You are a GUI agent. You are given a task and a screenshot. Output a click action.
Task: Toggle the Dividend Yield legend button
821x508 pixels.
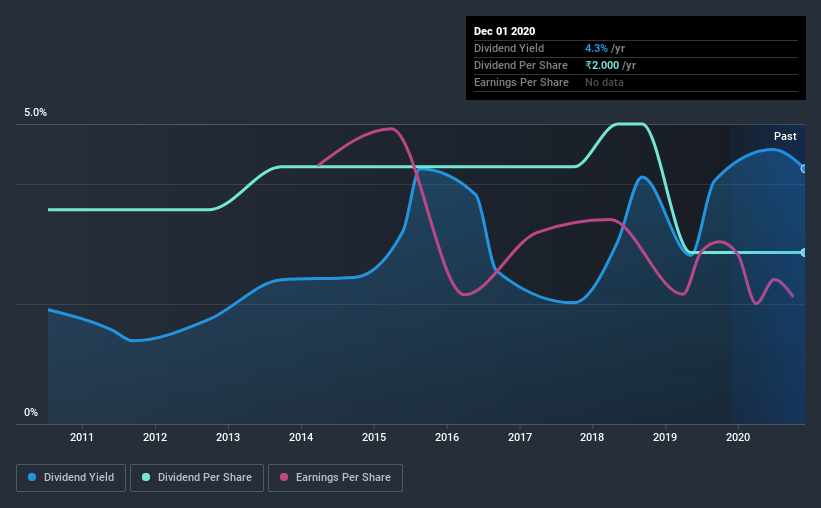coord(71,478)
